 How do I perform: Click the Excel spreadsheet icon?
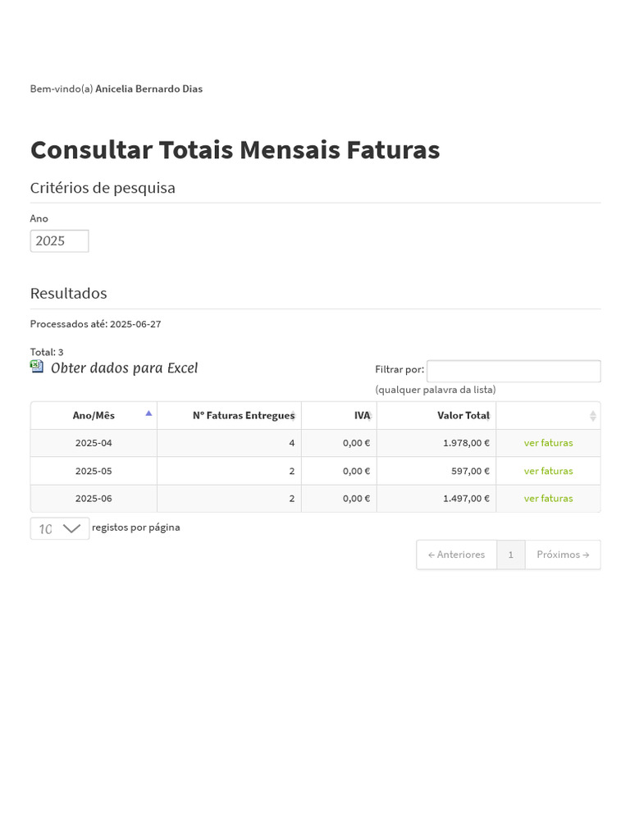(x=37, y=367)
